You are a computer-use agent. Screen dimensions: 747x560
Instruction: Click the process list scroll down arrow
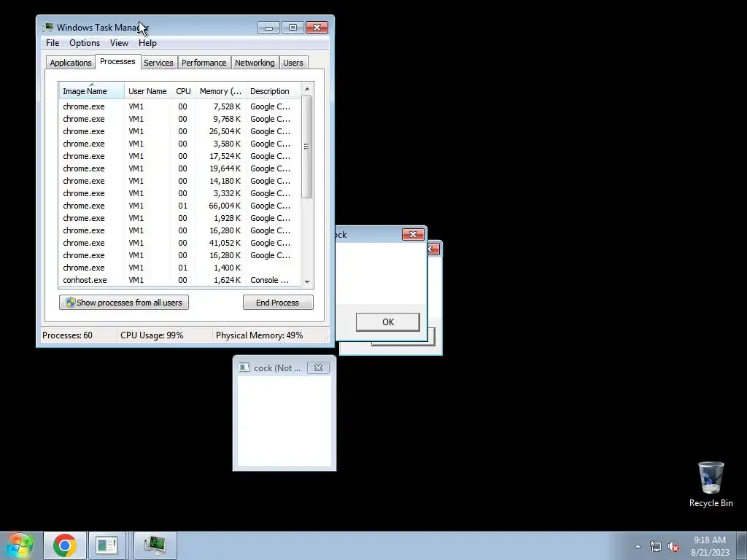tap(307, 282)
